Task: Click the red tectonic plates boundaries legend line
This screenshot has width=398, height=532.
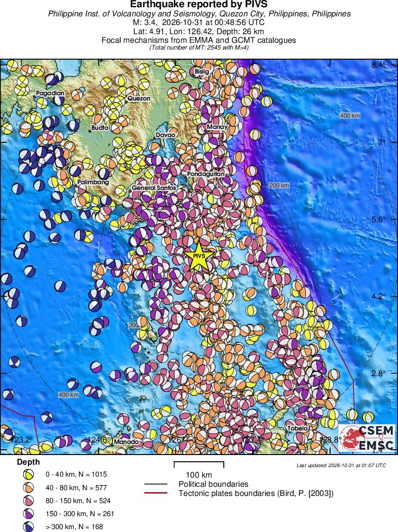Action: click(x=155, y=493)
